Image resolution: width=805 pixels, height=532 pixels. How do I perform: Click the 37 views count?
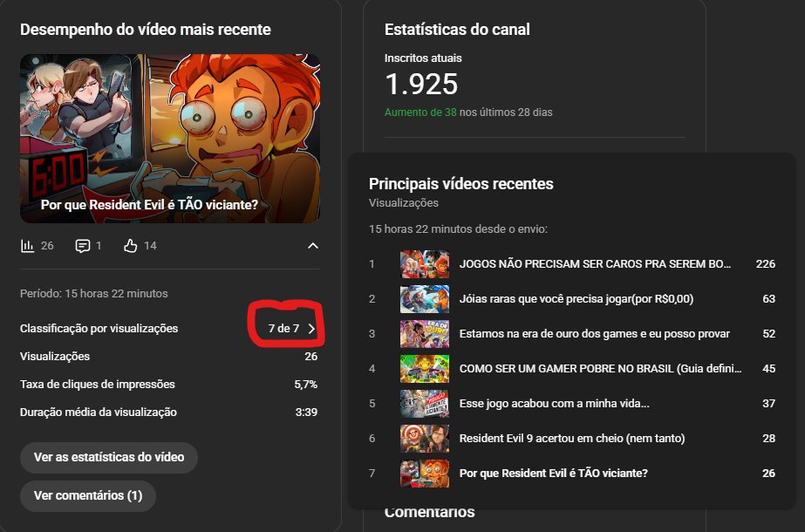(x=768, y=404)
